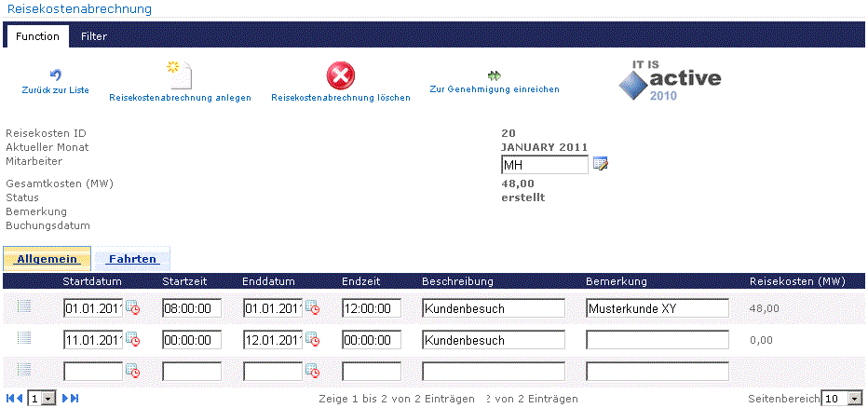Select the Allgemein tab

click(x=47, y=259)
